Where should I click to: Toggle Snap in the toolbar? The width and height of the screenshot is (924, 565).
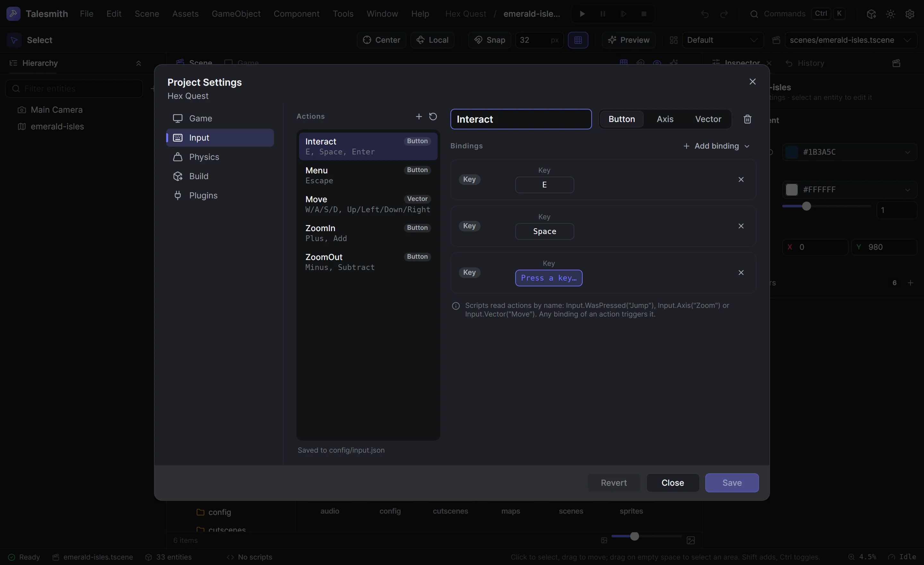pyautogui.click(x=489, y=40)
